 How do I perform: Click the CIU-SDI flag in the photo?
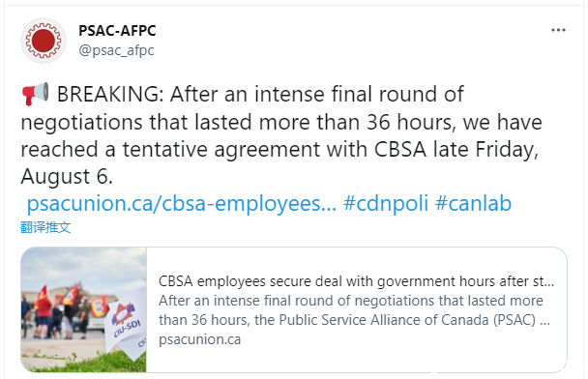[128, 324]
